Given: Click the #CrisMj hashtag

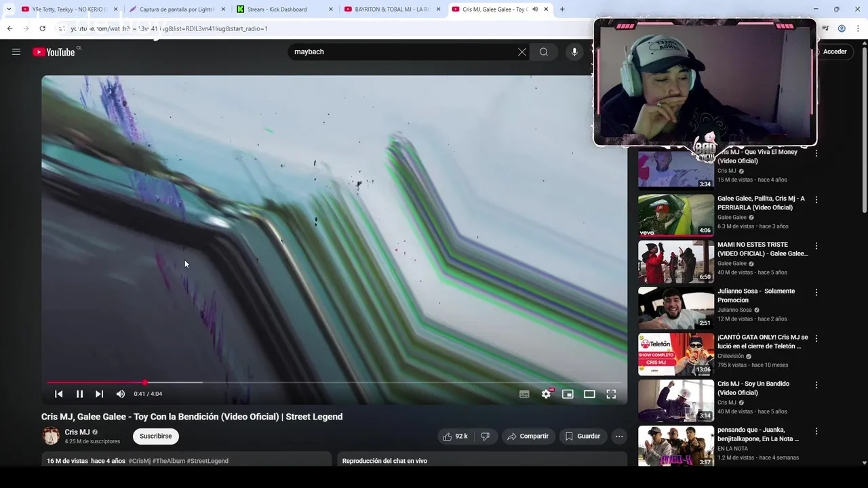Looking at the screenshot, I should point(139,461).
